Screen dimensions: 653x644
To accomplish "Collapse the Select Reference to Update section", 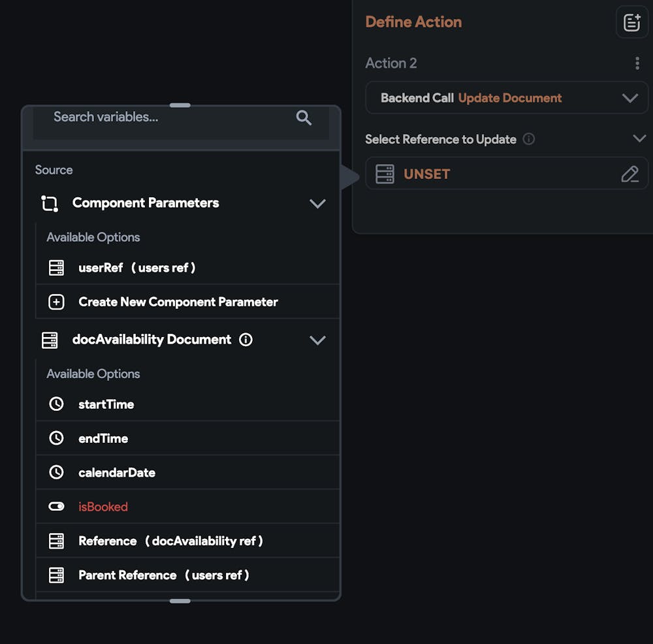I will point(639,138).
